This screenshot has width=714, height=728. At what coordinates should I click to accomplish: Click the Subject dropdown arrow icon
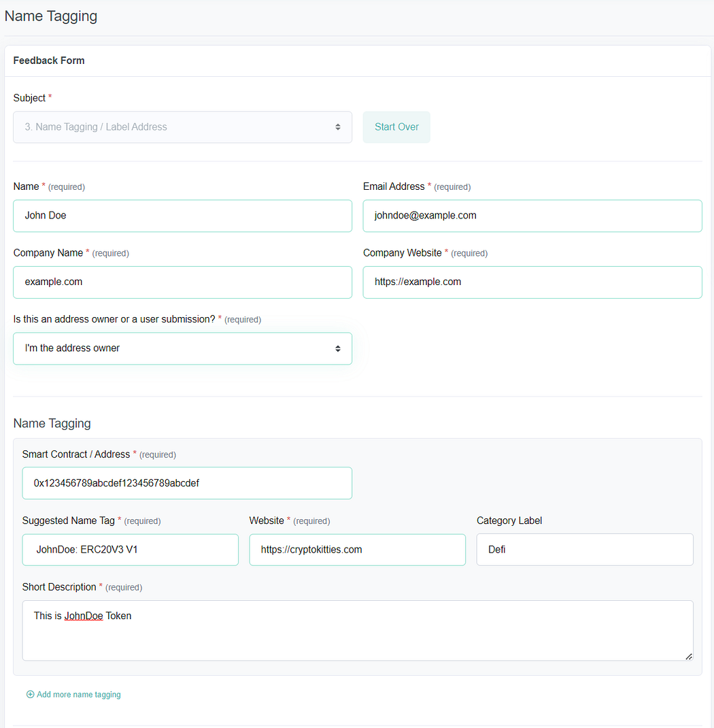[x=337, y=127]
